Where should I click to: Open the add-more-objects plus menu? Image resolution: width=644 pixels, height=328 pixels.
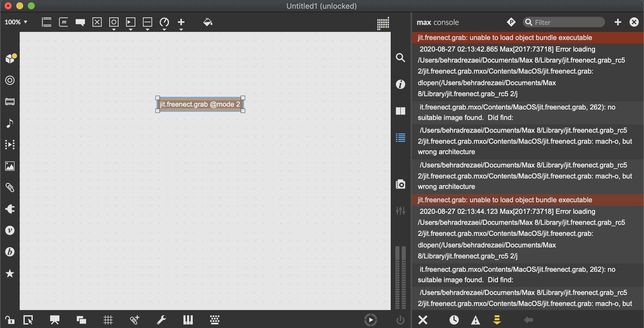[181, 22]
